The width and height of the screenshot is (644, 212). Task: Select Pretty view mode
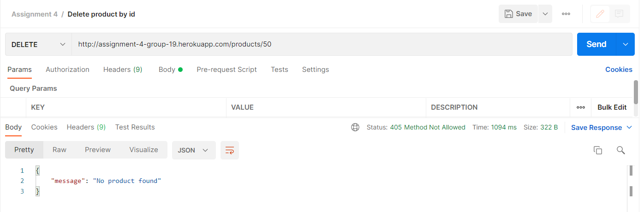click(x=24, y=150)
